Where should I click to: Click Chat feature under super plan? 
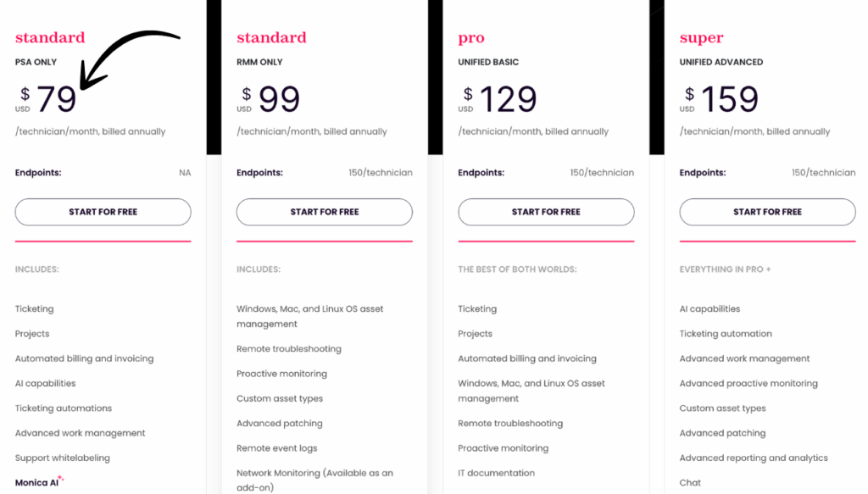point(690,482)
